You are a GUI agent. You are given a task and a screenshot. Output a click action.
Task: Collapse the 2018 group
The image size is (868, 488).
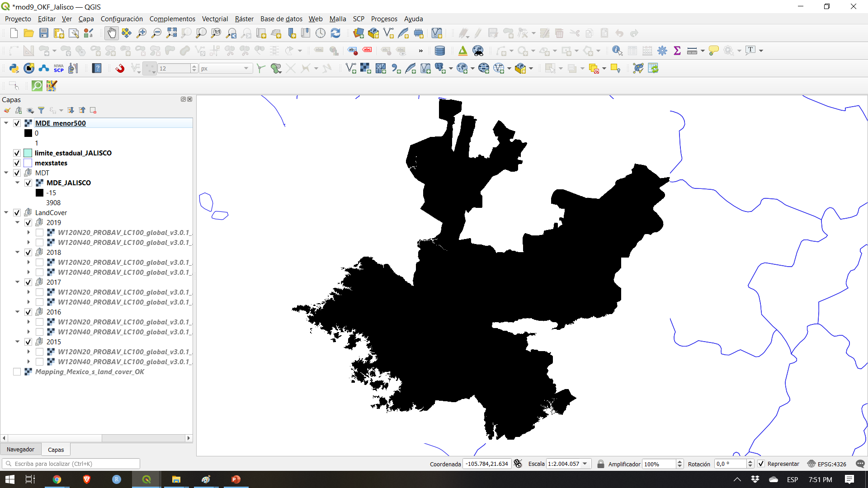click(17, 252)
